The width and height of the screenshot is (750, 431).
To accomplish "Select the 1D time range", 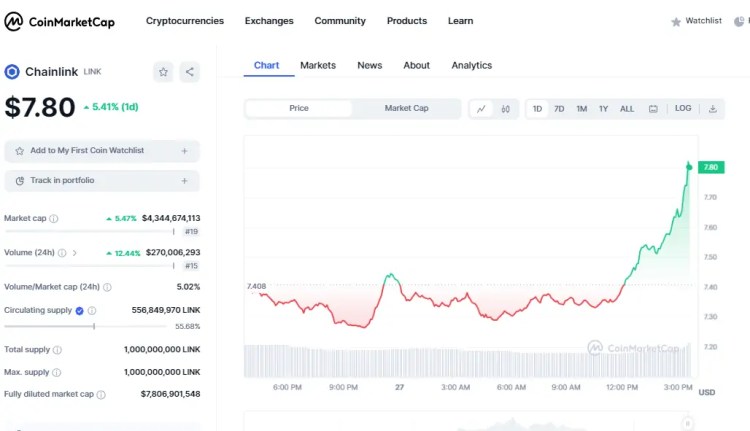I will click(538, 109).
